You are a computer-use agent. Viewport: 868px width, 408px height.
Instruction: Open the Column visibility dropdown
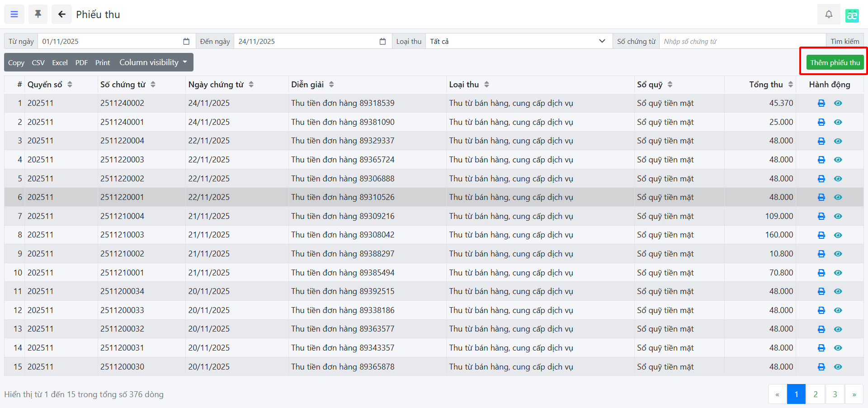click(153, 62)
